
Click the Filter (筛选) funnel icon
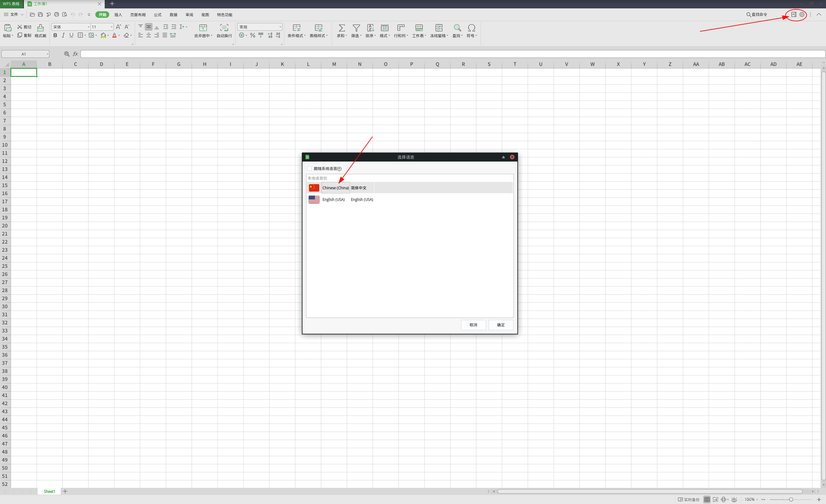point(356,28)
